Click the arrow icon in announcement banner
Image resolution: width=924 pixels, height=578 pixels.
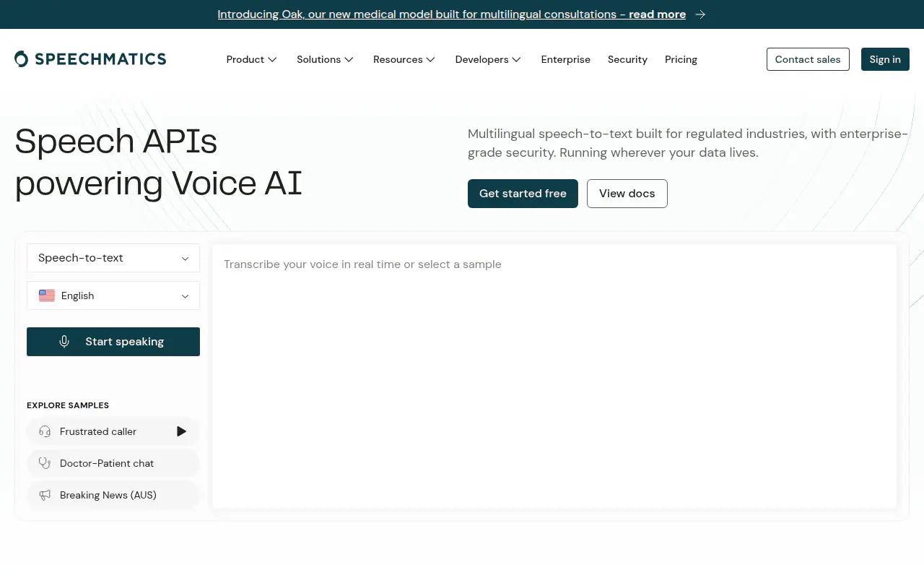click(x=700, y=14)
